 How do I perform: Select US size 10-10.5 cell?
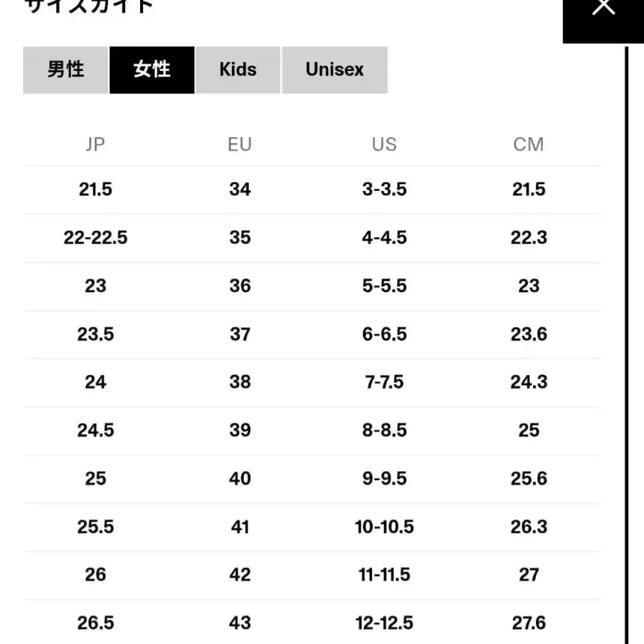(385, 526)
